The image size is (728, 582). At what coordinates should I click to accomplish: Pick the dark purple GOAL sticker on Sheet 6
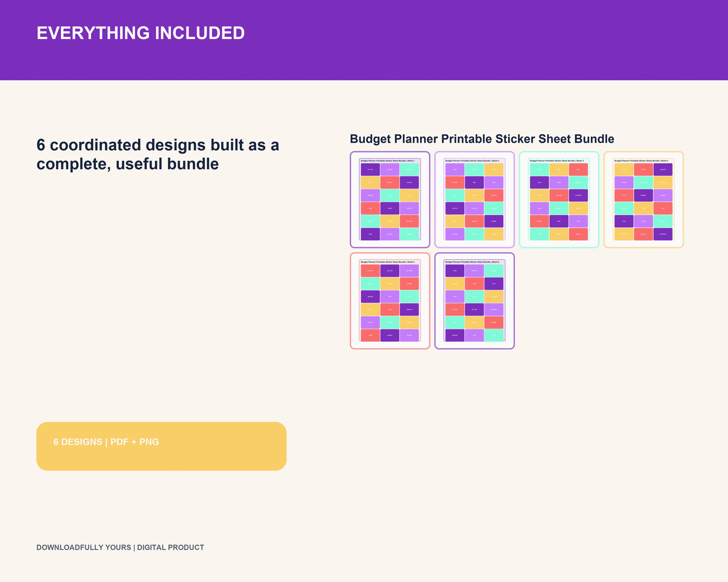tap(494, 283)
